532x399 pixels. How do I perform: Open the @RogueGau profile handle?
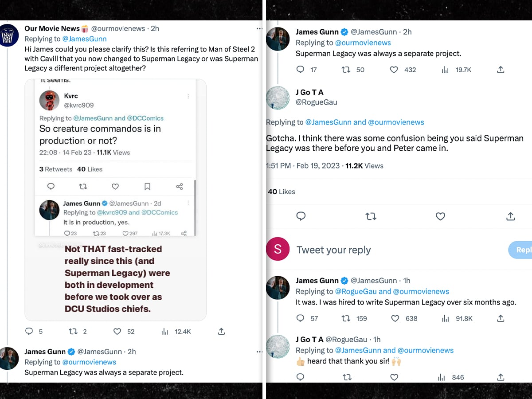click(316, 102)
